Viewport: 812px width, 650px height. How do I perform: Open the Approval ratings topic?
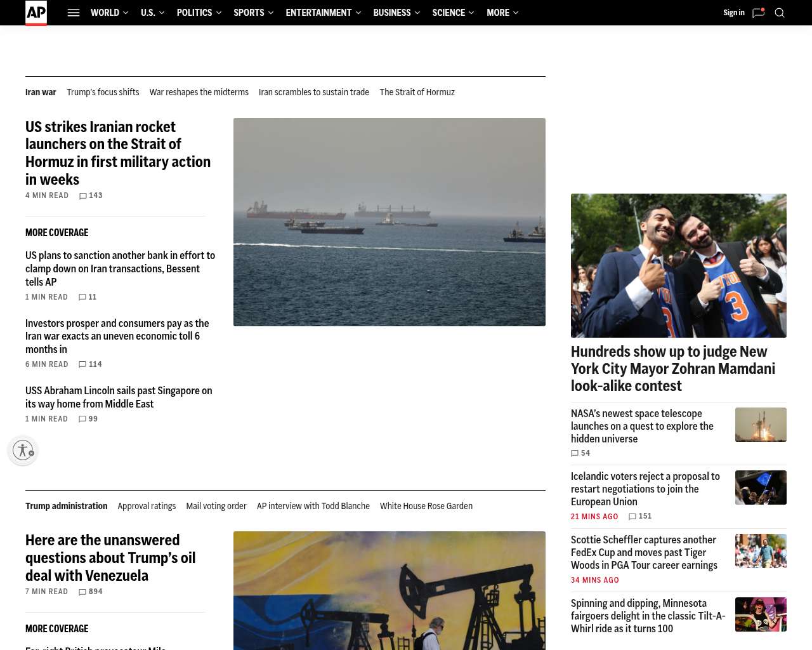point(147,506)
